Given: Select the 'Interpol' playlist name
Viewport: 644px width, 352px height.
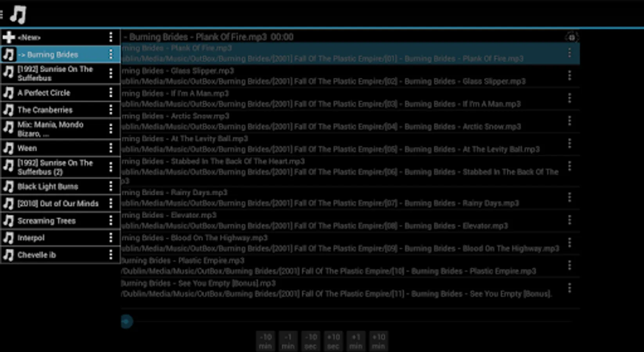Looking at the screenshot, I should pyautogui.click(x=31, y=238).
